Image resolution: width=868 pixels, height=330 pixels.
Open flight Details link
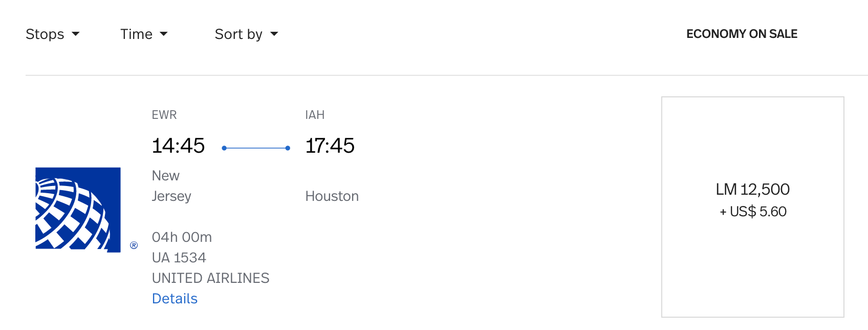(175, 299)
